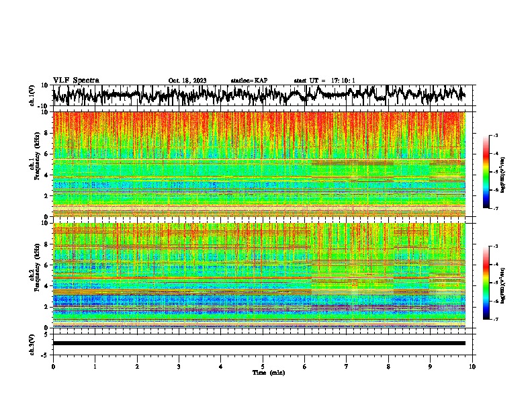Click the black bar in ch.3(V) panel
The image size is (532, 411).
(x=259, y=343)
